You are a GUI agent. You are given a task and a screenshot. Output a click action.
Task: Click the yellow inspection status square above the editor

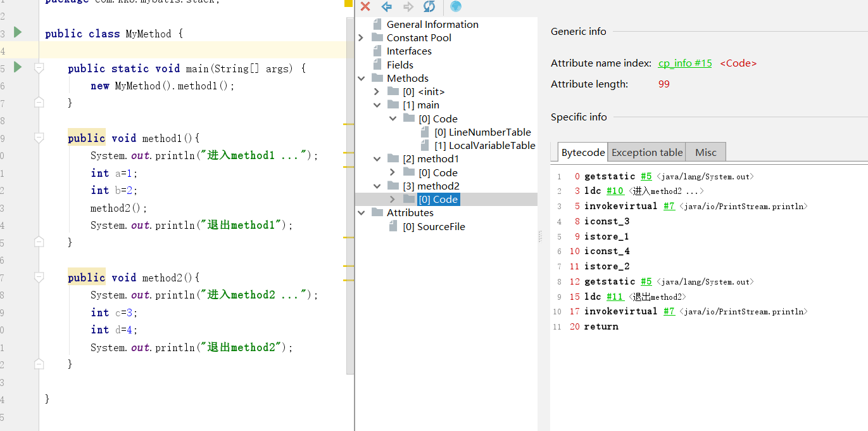coord(348,3)
